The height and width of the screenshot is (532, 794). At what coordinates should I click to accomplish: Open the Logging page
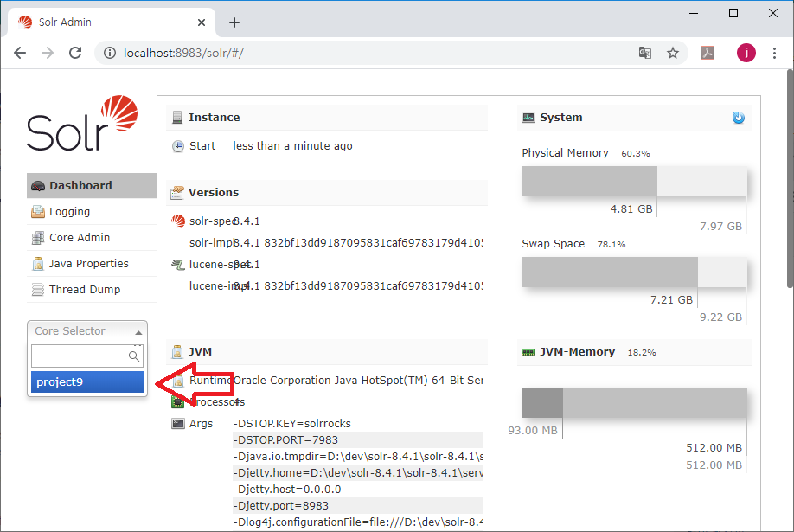click(92, 211)
